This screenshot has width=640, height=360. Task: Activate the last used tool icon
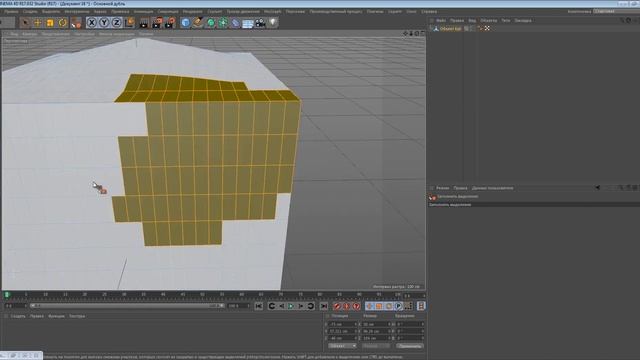point(76,23)
